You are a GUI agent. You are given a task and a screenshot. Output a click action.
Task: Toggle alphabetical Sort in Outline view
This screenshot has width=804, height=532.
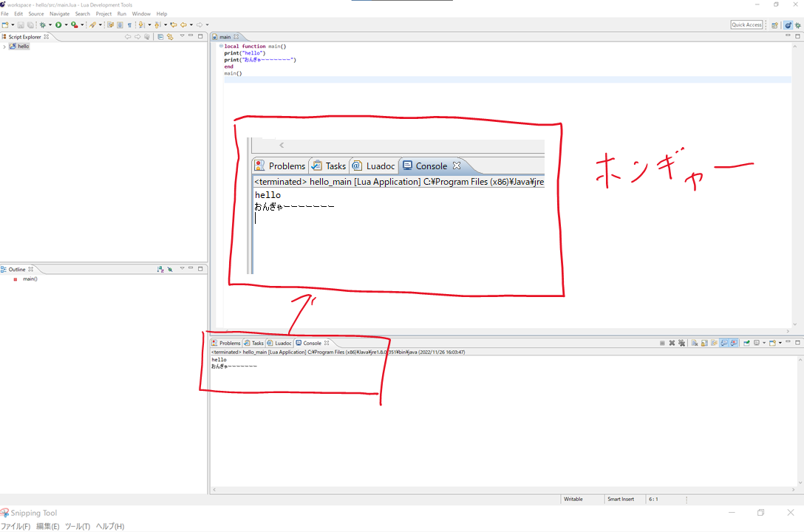[160, 269]
